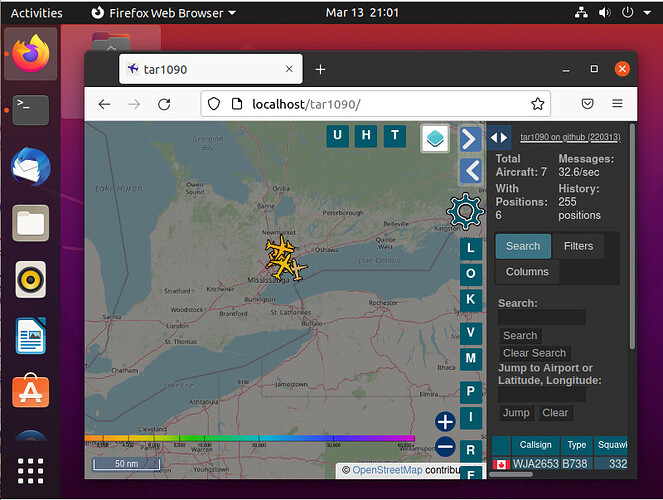
Task: Open Files from the dock
Action: tap(30, 223)
